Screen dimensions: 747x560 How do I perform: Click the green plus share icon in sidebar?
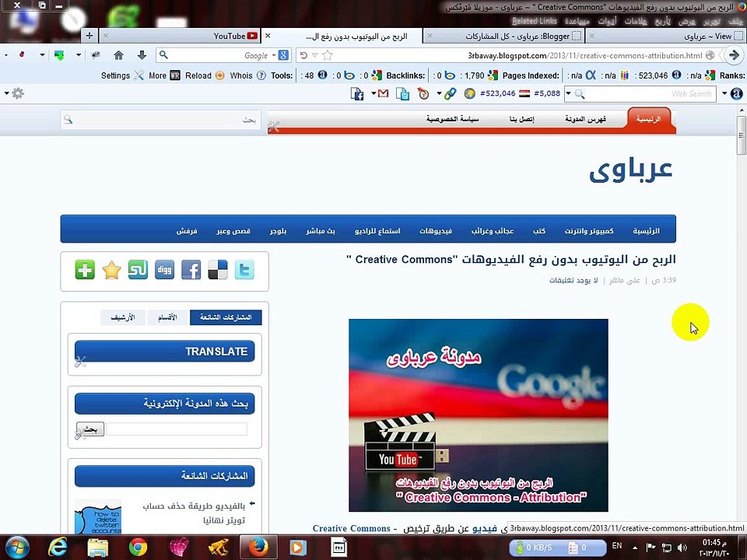(x=85, y=270)
